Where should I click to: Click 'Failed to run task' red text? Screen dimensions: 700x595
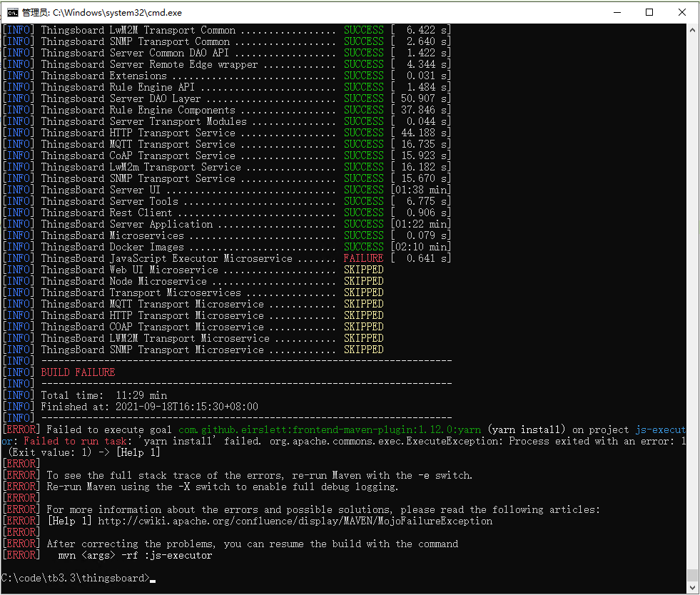(x=75, y=441)
